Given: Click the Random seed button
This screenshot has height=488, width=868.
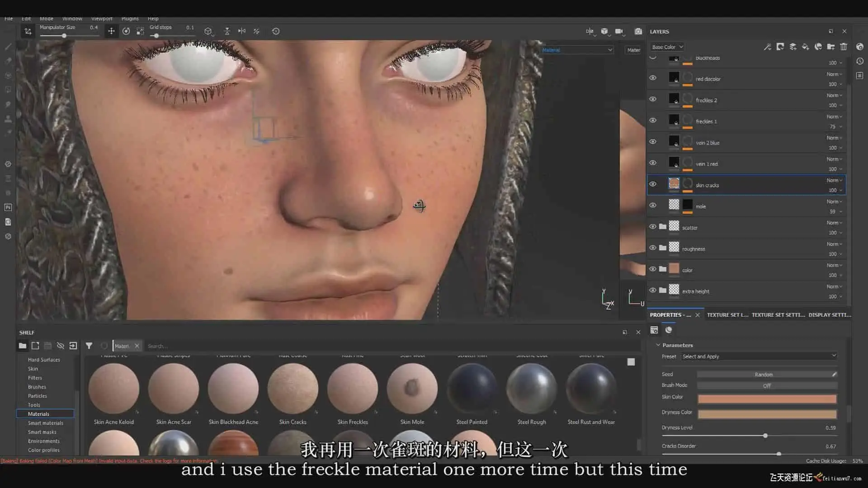Looking at the screenshot, I should click(x=764, y=375).
